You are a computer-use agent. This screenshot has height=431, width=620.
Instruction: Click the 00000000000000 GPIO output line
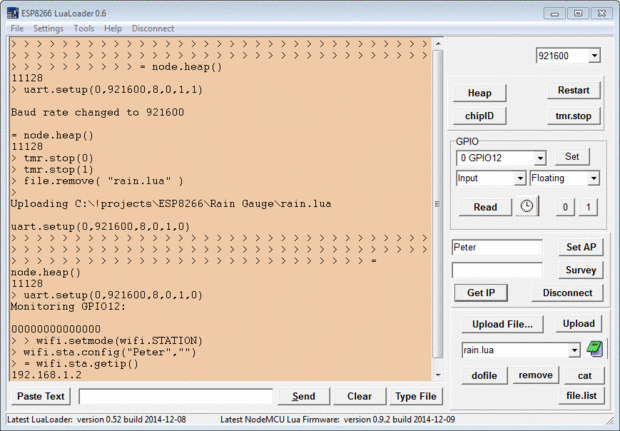[56, 329]
